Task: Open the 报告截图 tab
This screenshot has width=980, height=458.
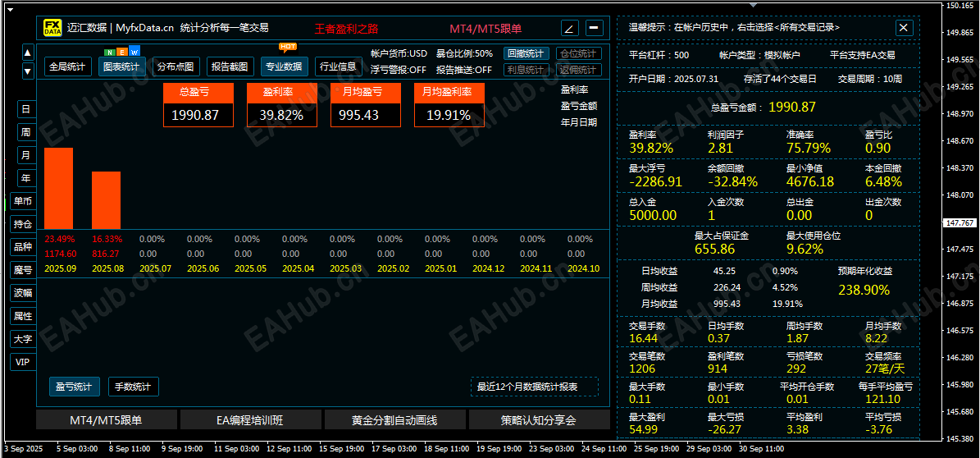Action: (230, 66)
